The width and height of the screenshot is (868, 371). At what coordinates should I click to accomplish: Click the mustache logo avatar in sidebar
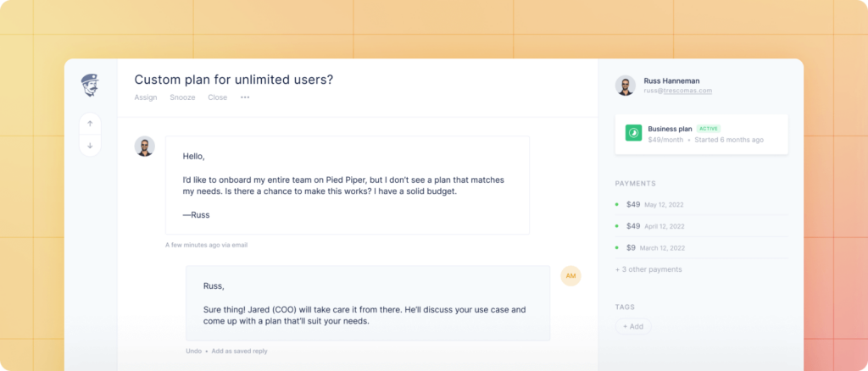[x=90, y=85]
